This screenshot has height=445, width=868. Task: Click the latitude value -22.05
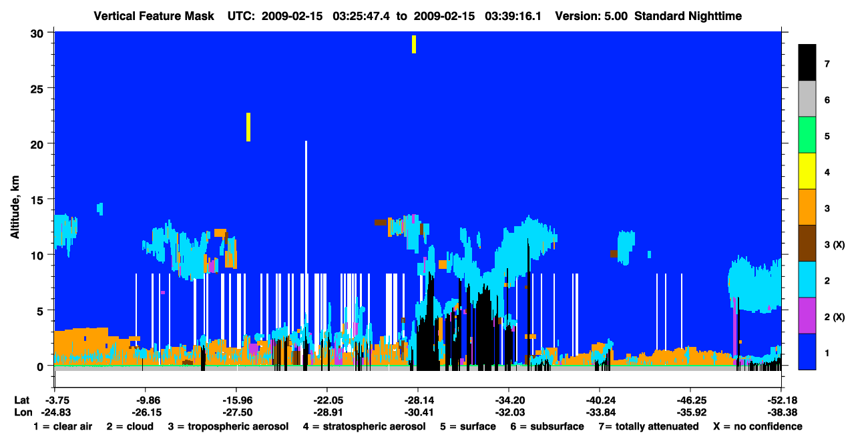[x=327, y=400]
